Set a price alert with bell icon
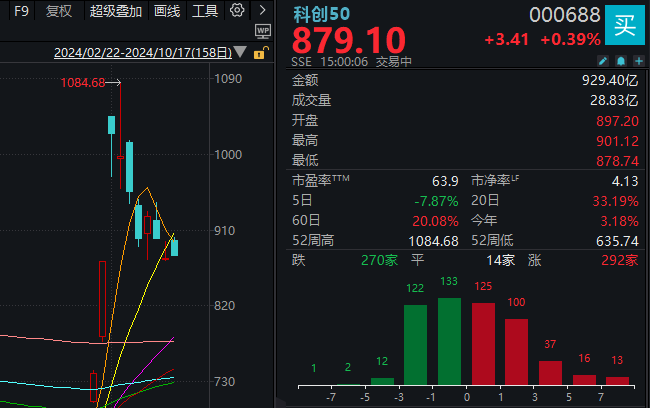Viewport: 650px width, 408px height. 621,61
